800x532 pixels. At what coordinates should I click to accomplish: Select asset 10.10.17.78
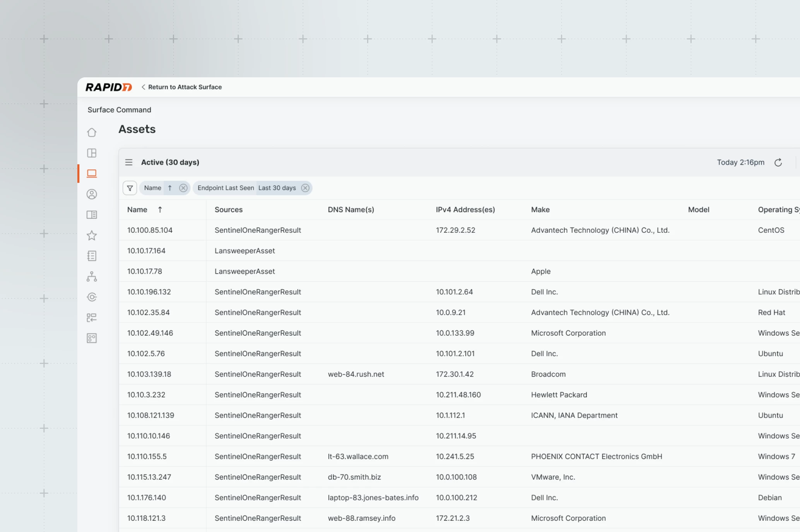pyautogui.click(x=145, y=271)
